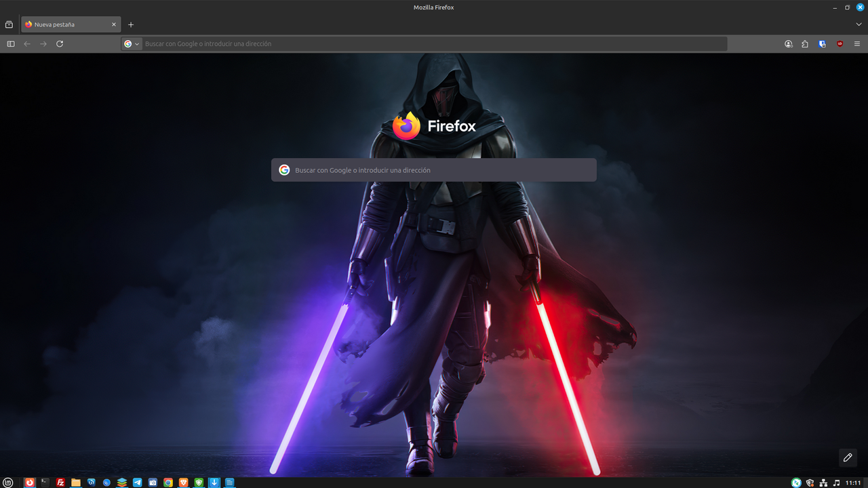868x488 pixels.
Task: Open the network connections tray icon
Action: 823,483
